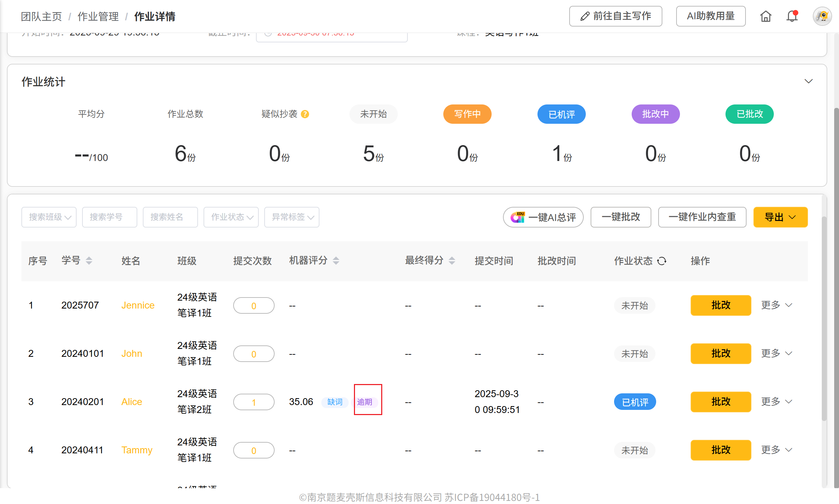The image size is (839, 504).
Task: Open the user avatar menu
Action: coord(822,16)
